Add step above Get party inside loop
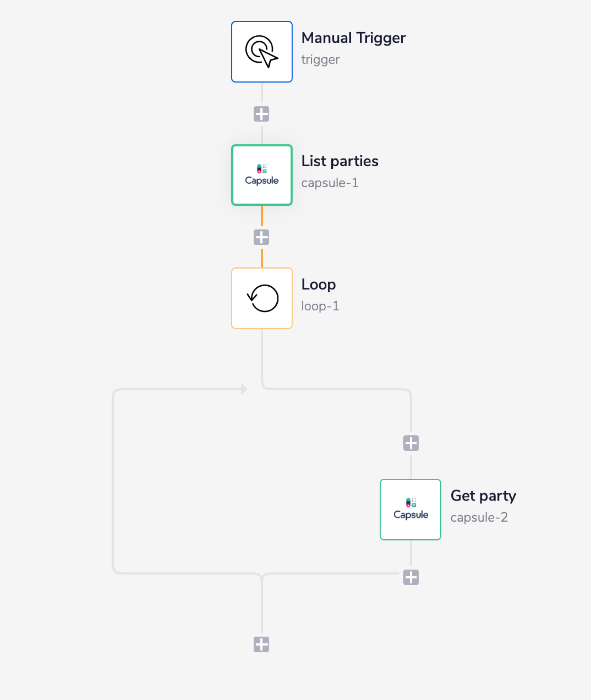The width and height of the screenshot is (591, 700). coord(411,443)
